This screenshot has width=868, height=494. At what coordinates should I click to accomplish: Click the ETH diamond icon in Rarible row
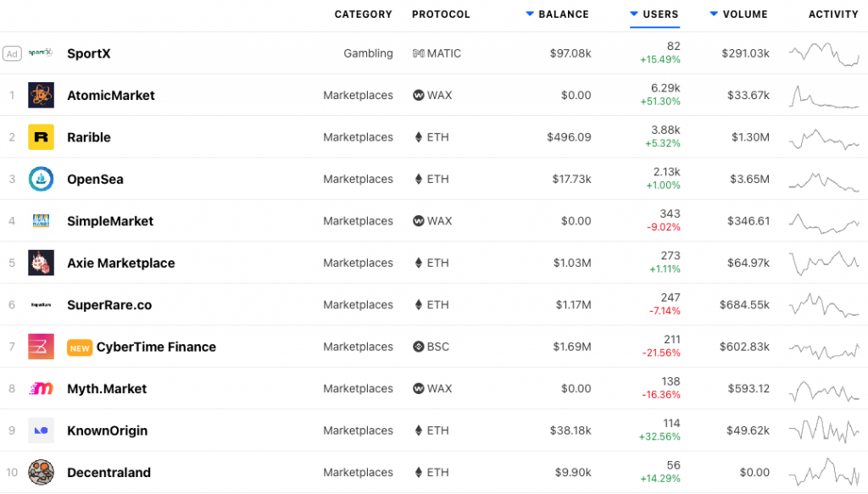419,137
